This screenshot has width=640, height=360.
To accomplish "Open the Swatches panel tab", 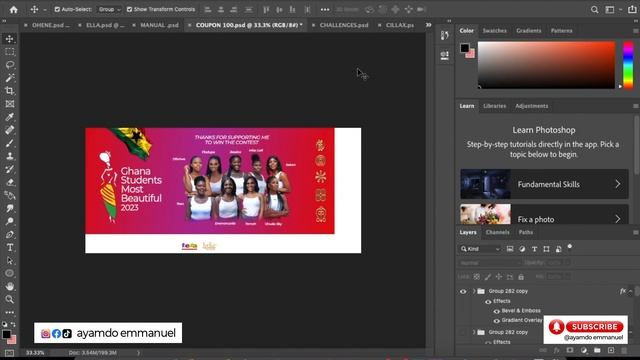I will pyautogui.click(x=494, y=31).
